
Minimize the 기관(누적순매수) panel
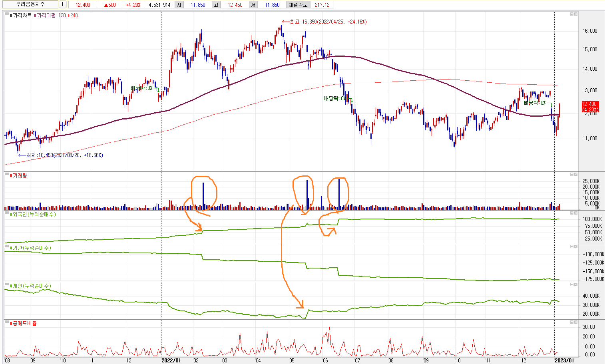pyautogui.click(x=571, y=247)
